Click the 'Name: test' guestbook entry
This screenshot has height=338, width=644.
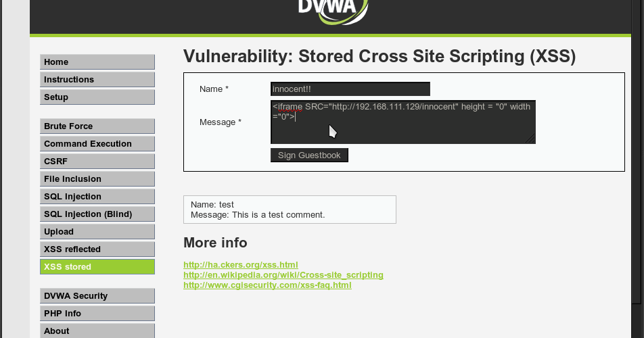tap(212, 205)
